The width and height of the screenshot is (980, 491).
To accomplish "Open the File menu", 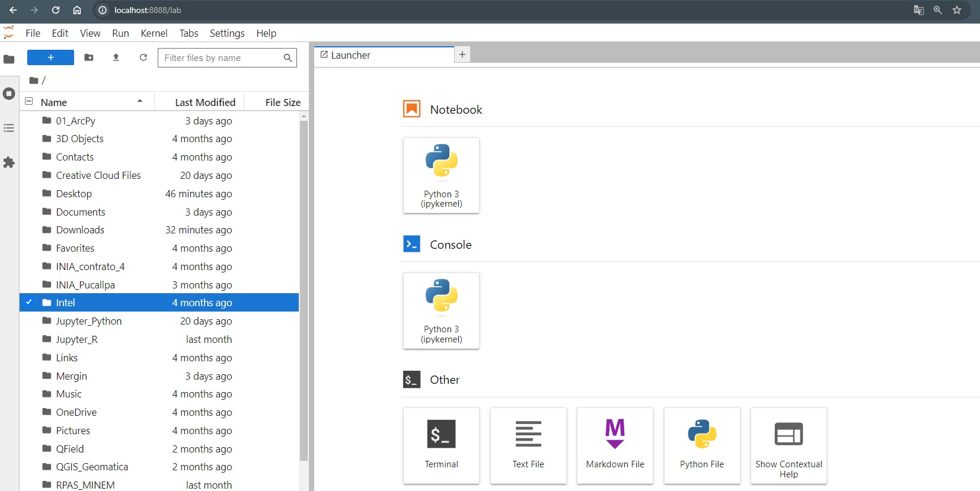I will [x=33, y=33].
